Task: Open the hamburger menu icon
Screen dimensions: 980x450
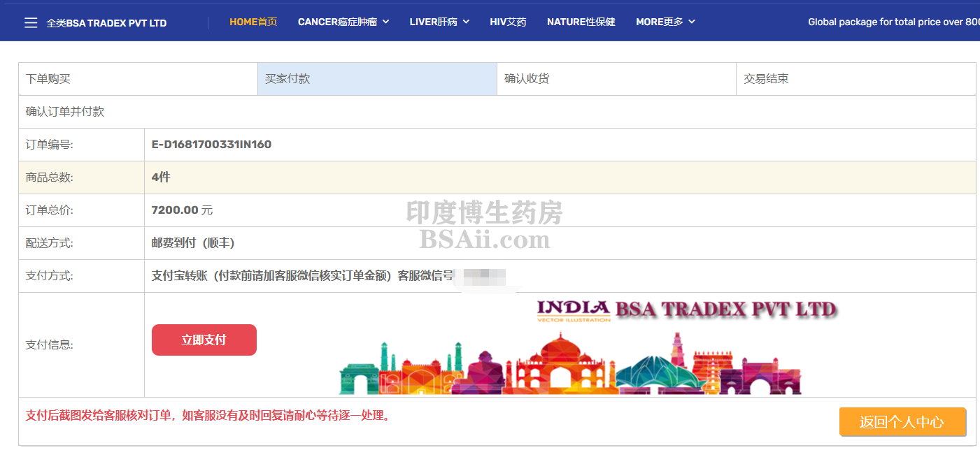Action: coord(31,23)
